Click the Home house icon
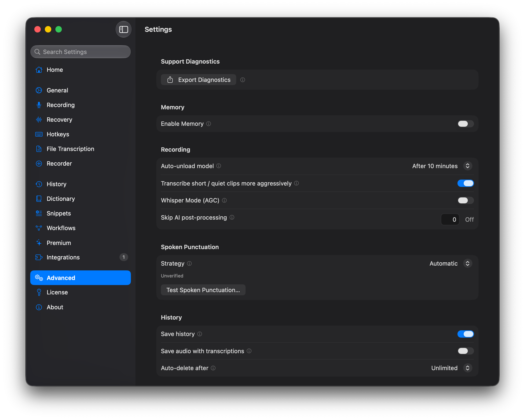Viewport: 525px width, 420px height. (39, 70)
